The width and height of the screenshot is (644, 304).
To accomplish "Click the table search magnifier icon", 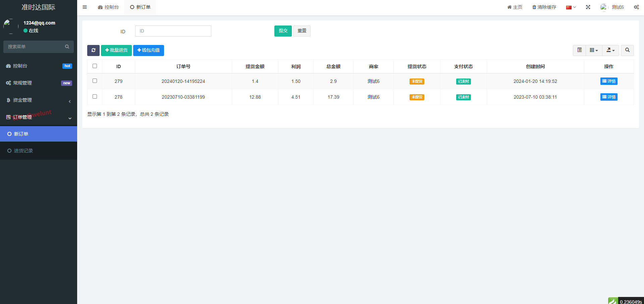I will click(x=627, y=50).
